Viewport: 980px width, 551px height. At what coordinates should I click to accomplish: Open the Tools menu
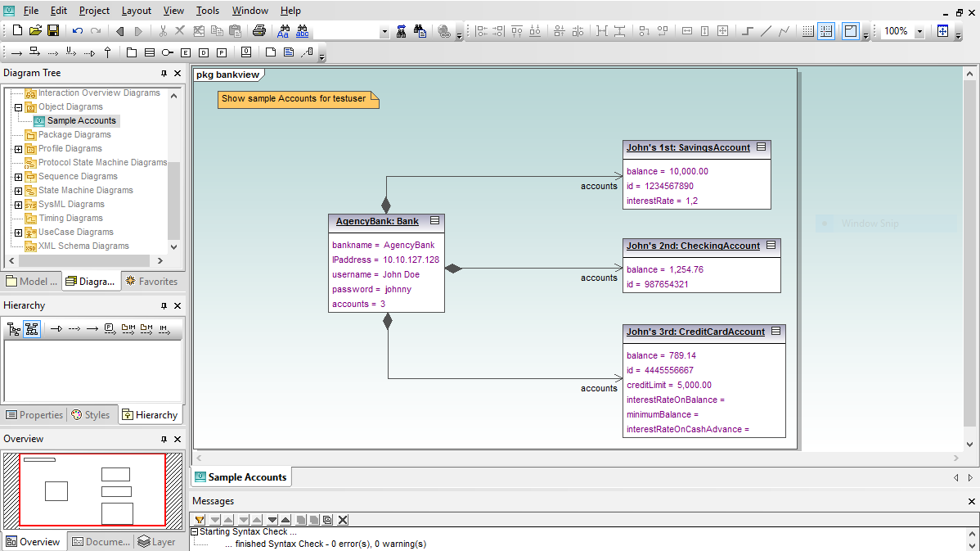208,11
